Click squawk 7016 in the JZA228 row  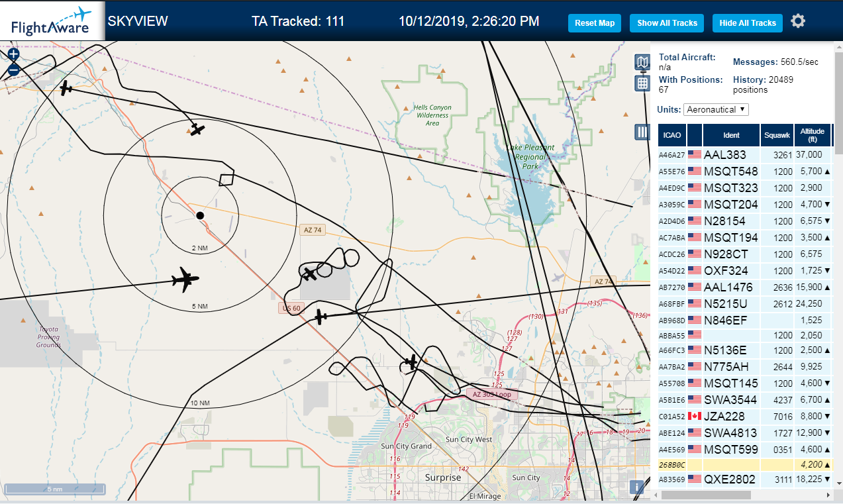782,417
